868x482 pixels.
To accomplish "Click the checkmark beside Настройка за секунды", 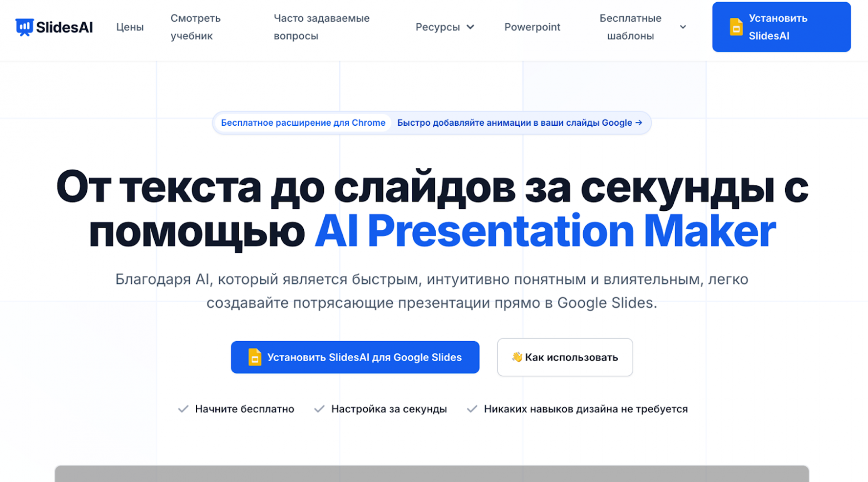I will [x=319, y=408].
